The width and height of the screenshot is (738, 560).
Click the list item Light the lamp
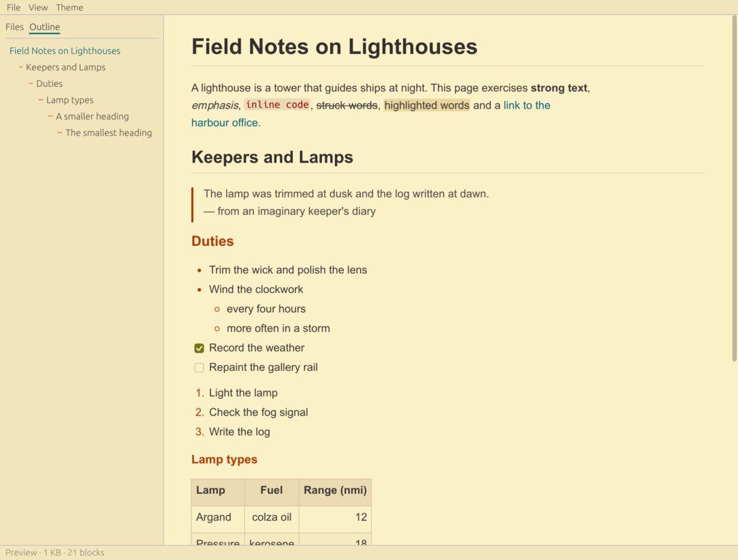pyautogui.click(x=243, y=393)
